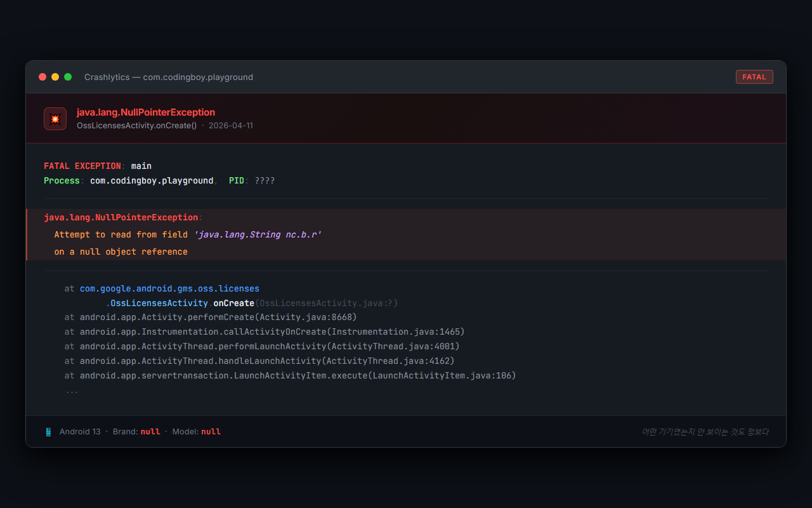Click the onCreate method name
812x508 pixels.
[x=233, y=303]
